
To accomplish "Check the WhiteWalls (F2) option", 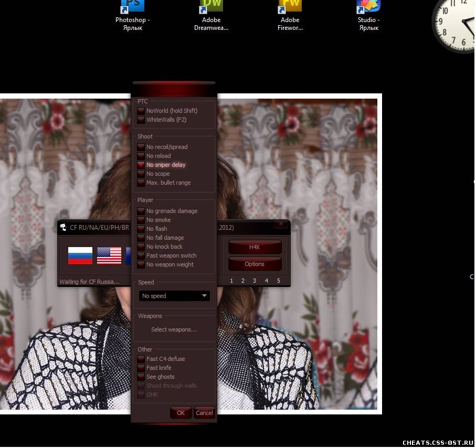I will click(x=141, y=120).
